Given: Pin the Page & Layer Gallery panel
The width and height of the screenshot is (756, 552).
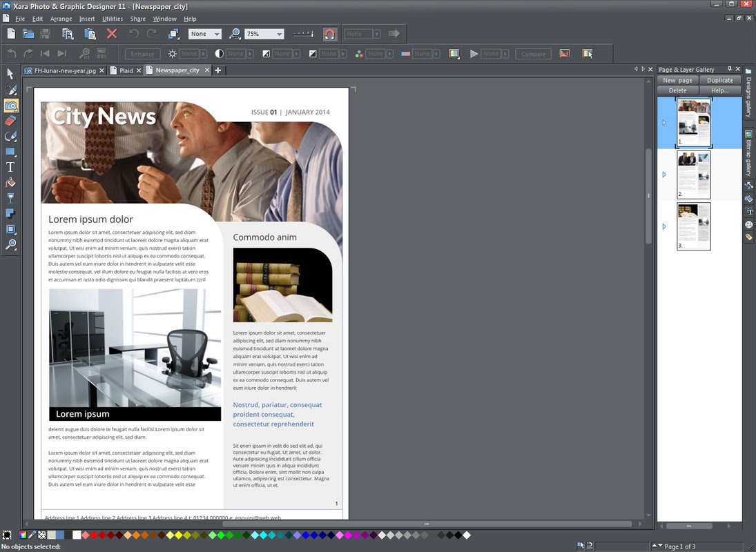Looking at the screenshot, I should (x=729, y=70).
